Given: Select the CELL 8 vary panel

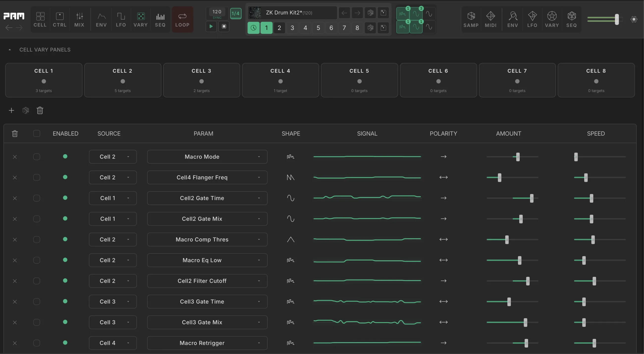Looking at the screenshot, I should 596,80.
